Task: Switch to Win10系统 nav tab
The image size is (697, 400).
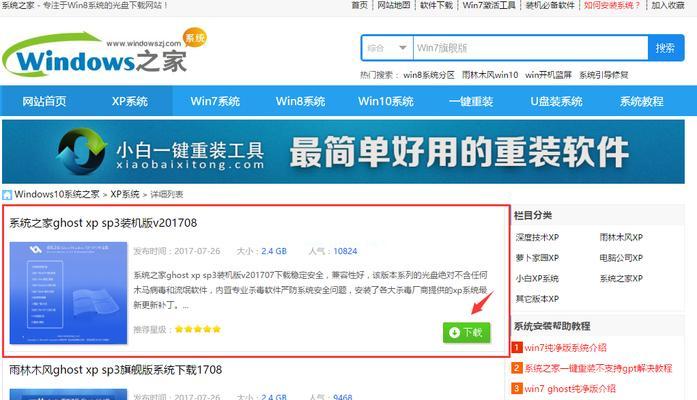Action: pyautogui.click(x=385, y=101)
